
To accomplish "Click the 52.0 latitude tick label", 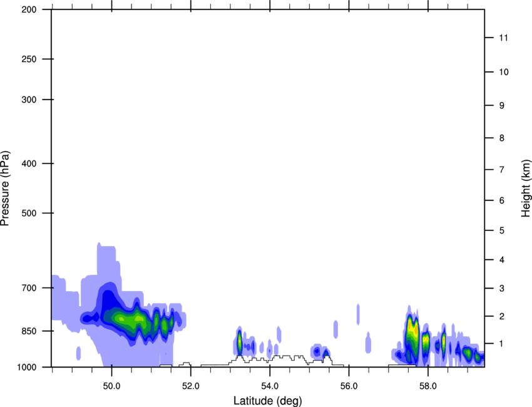I will click(191, 386).
